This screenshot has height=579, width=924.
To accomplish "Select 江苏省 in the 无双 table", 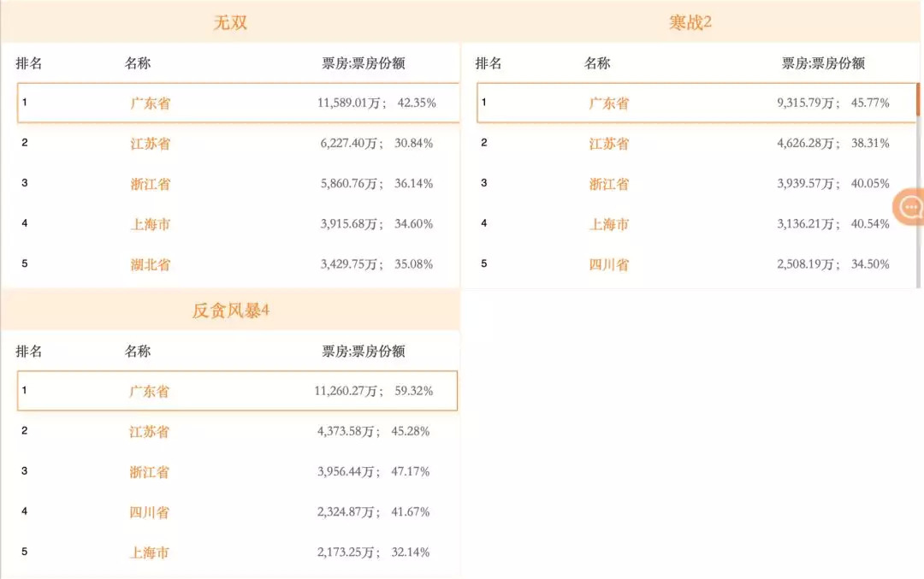I will 151,144.
